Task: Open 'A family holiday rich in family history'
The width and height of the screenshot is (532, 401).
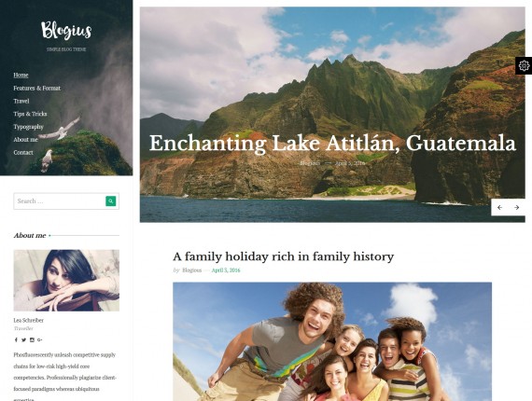Action: point(284,256)
